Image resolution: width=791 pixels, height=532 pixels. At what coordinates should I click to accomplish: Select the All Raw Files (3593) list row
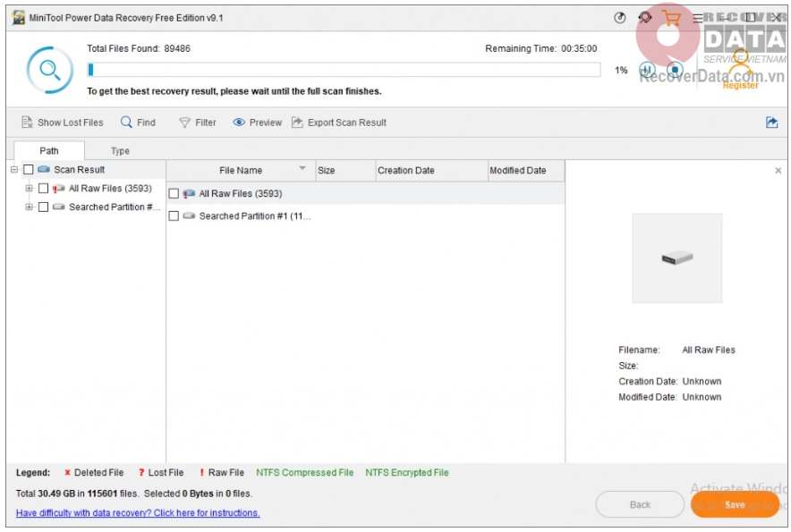(366, 194)
